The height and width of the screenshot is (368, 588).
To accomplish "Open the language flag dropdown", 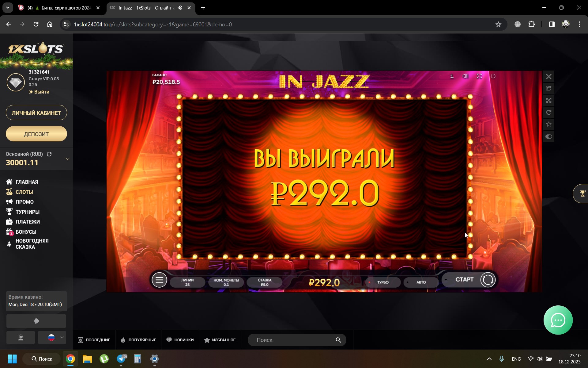I will click(x=52, y=338).
